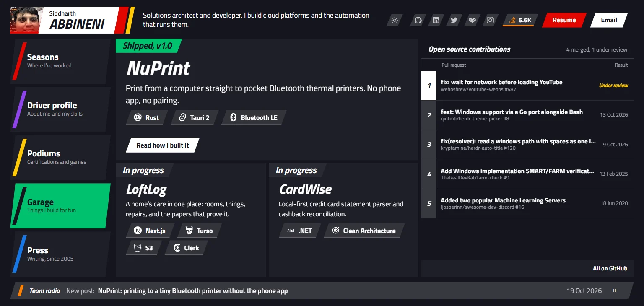Viewport: 644px width, 306px height.
Task: Click the profile photo thumbnail
Action: (x=26, y=20)
